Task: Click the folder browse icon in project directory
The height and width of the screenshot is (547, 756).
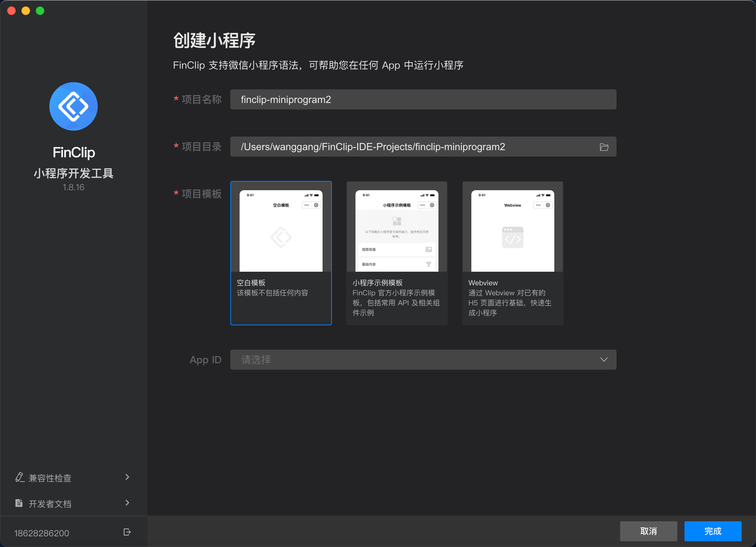Action: coord(604,147)
